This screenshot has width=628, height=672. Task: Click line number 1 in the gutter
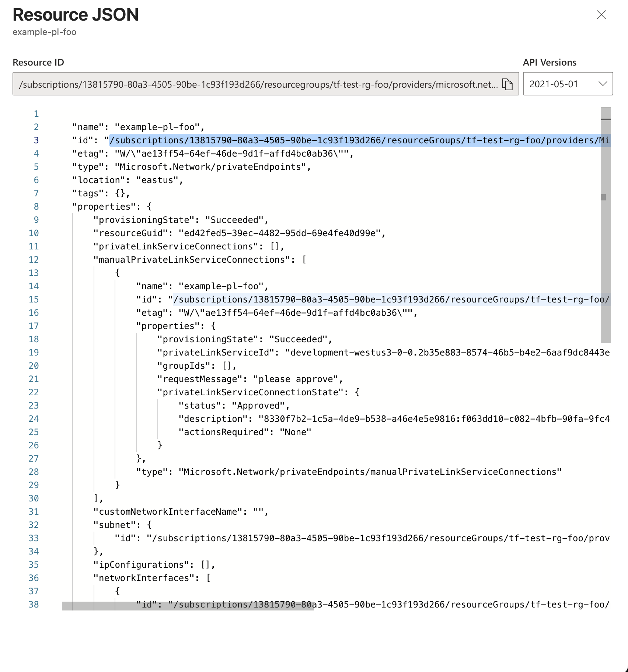[36, 113]
